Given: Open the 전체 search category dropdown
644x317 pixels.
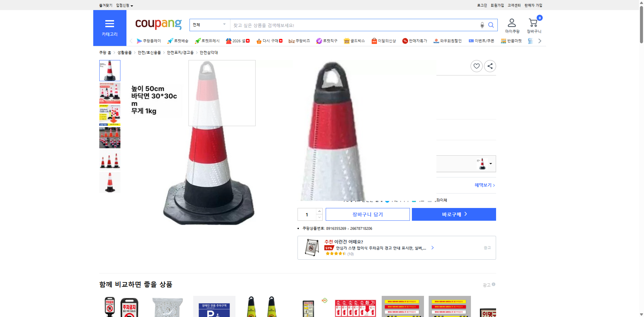Looking at the screenshot, I should 210,25.
